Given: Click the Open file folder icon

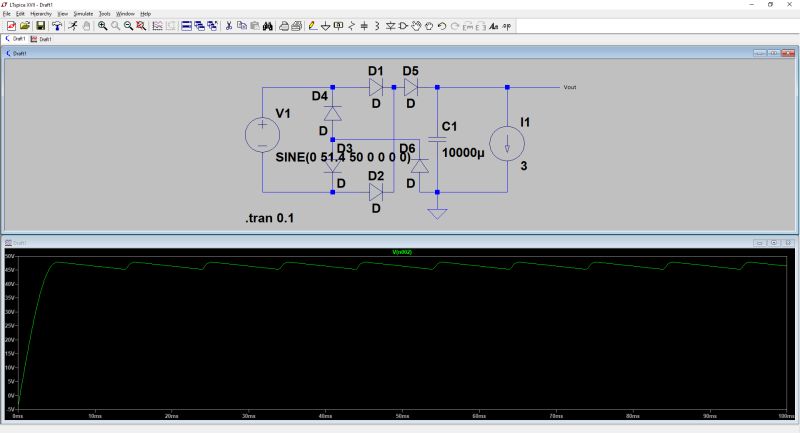Looking at the screenshot, I should tap(24, 26).
